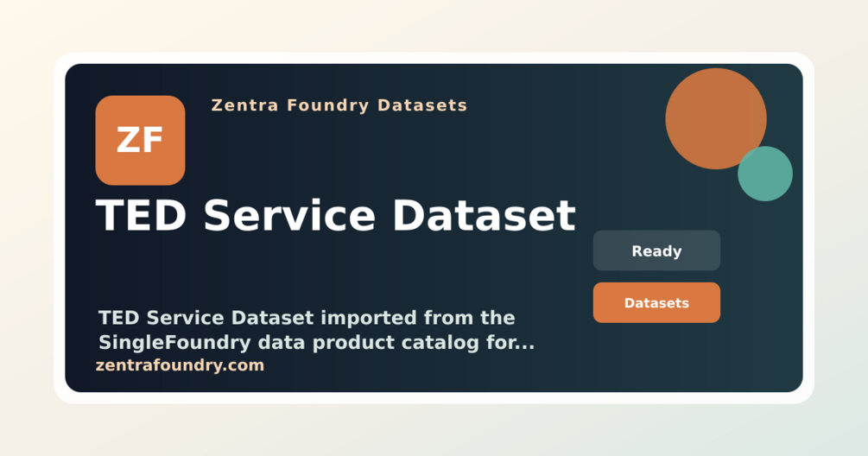Click the small teal circle

tap(765, 174)
